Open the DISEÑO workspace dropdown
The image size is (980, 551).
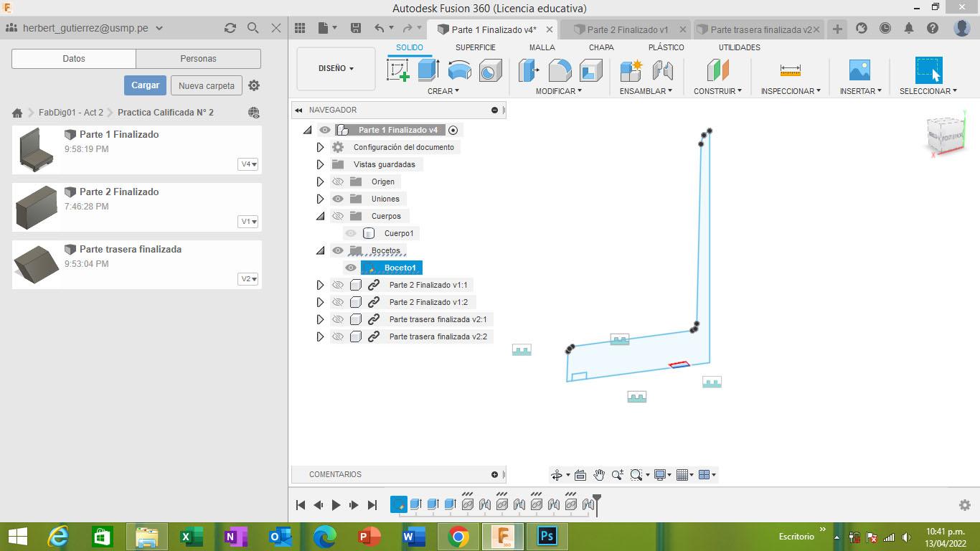tap(336, 69)
